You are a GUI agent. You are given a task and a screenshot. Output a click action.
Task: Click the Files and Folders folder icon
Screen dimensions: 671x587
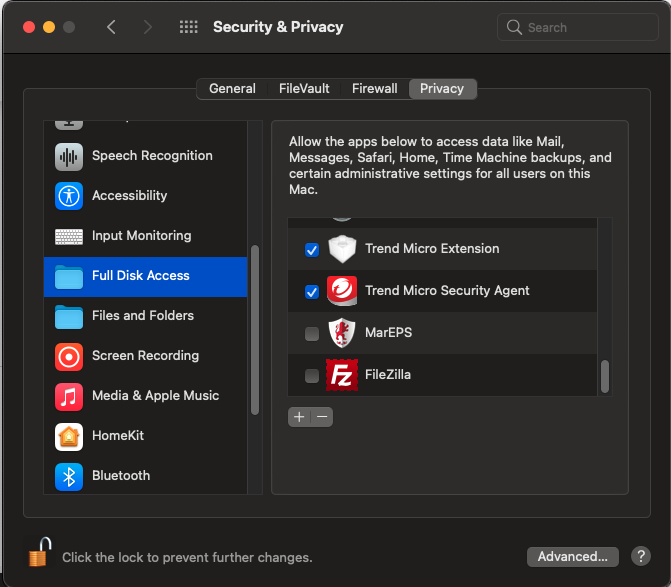pos(68,317)
